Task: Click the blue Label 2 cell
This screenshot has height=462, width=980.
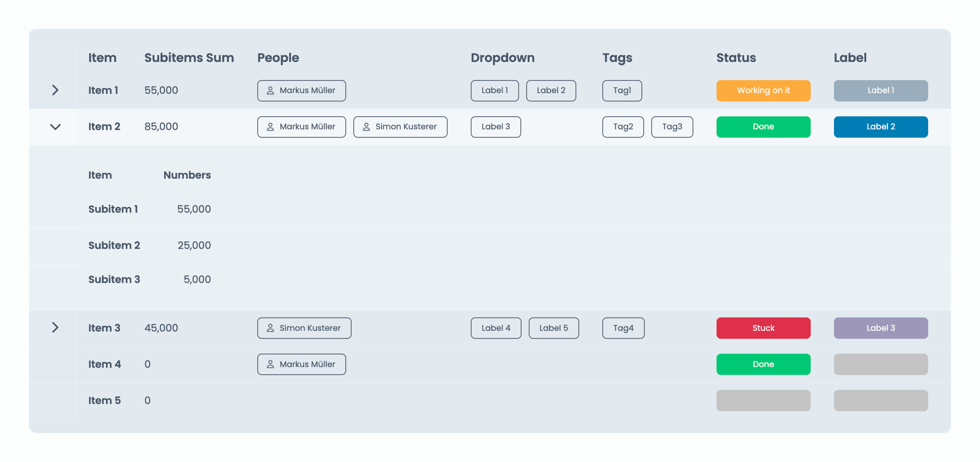Action: 880,127
